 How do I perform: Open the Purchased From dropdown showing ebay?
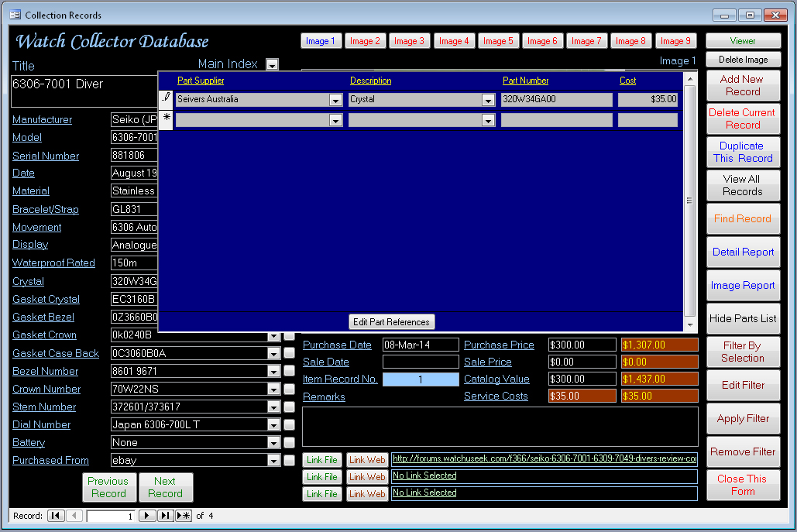pos(273,460)
